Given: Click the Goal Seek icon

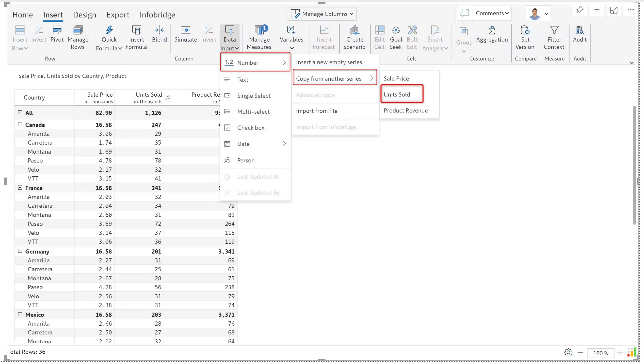Looking at the screenshot, I should [x=396, y=30].
